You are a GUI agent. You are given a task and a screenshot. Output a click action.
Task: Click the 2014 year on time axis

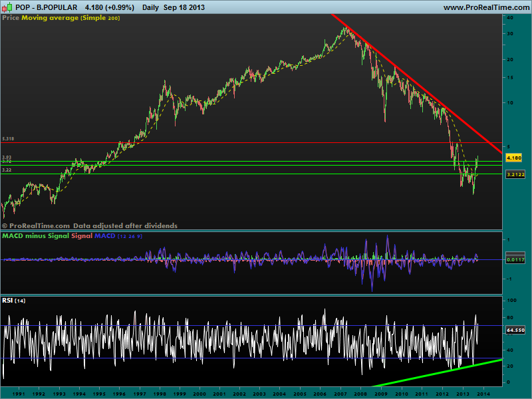click(x=483, y=394)
